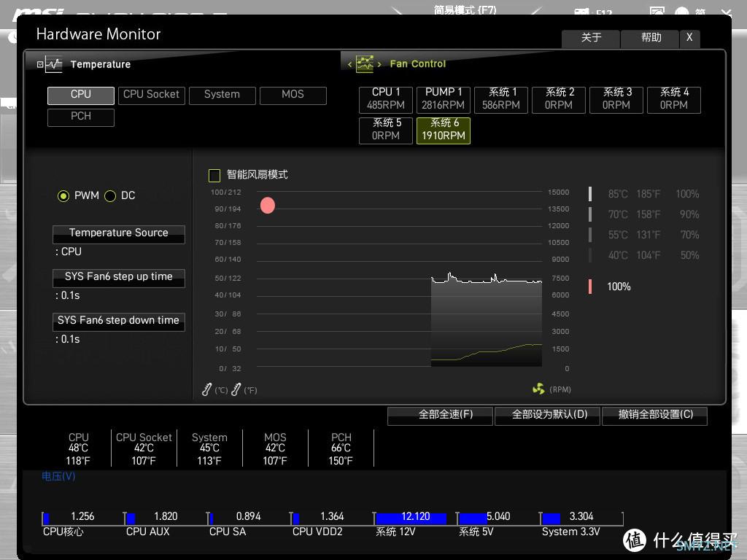
Task: Open the Temperature Source selector
Action: [x=118, y=233]
